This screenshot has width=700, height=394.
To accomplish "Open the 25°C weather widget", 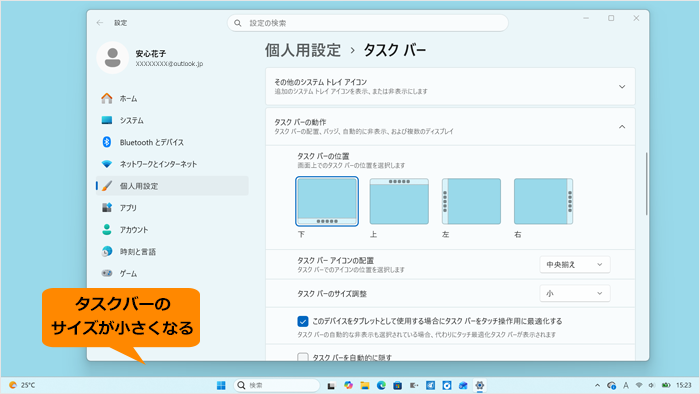I will 22,385.
